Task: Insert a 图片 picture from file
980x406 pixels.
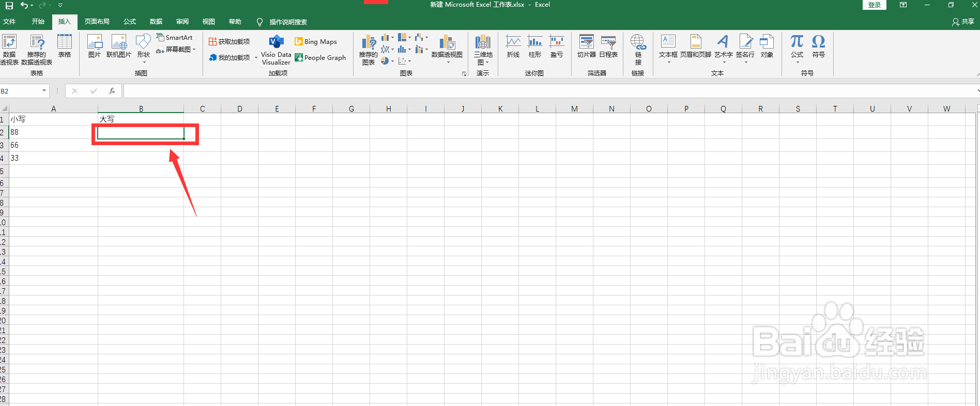Action: coord(95,46)
